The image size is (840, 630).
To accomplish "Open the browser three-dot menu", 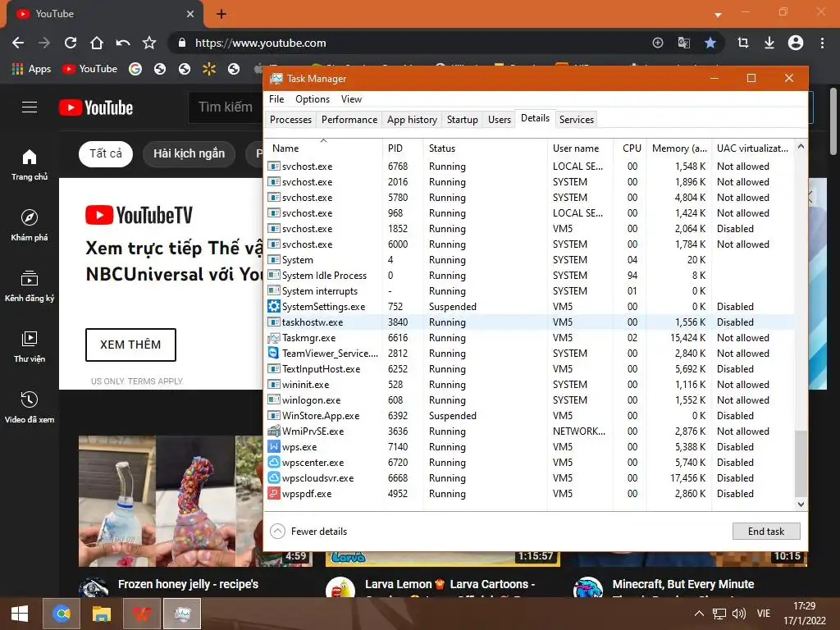I will pos(822,43).
